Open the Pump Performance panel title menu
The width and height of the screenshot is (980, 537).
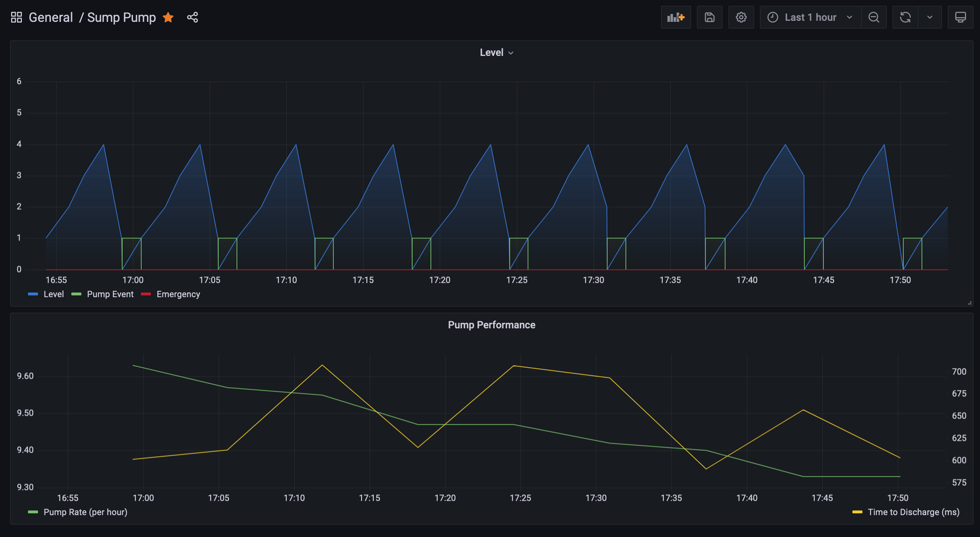point(491,325)
